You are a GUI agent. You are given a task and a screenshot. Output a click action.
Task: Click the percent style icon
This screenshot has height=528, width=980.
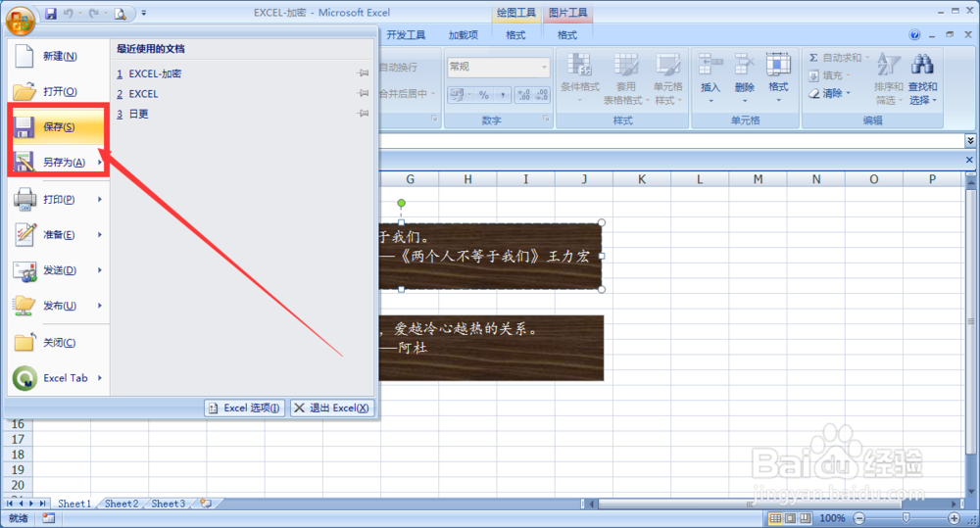click(484, 95)
